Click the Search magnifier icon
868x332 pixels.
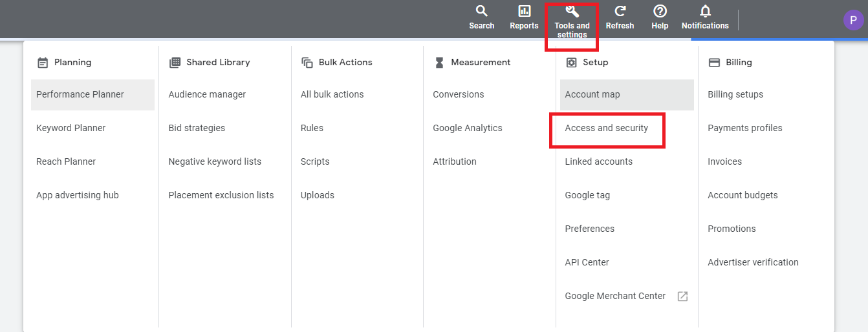481,11
